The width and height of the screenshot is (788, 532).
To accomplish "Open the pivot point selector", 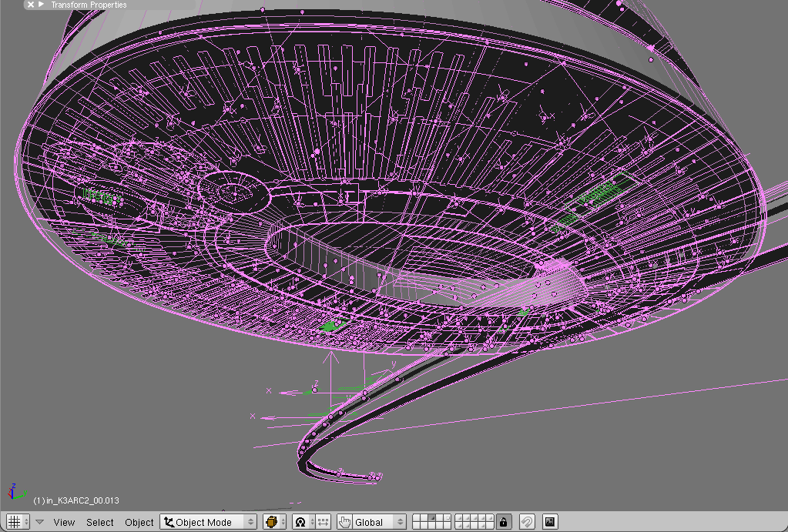I will pyautogui.click(x=303, y=522).
